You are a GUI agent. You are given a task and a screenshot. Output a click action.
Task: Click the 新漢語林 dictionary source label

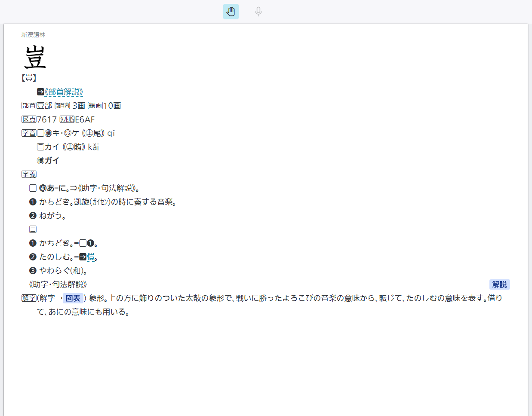coord(32,35)
